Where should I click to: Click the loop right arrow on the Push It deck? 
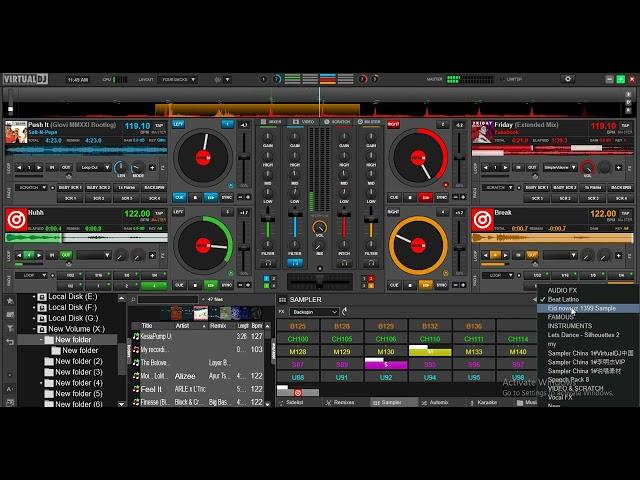tap(39, 168)
